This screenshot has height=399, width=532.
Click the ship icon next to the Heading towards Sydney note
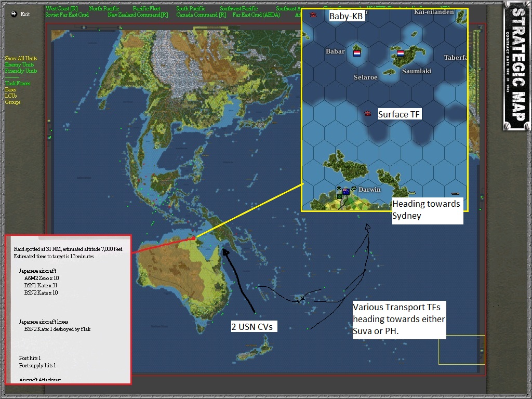[412, 193]
